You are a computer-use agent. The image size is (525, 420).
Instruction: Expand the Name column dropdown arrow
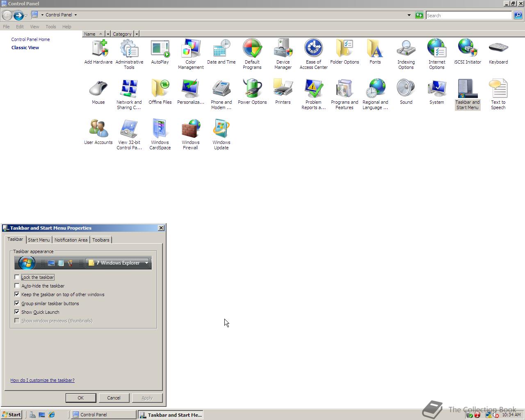(x=108, y=34)
